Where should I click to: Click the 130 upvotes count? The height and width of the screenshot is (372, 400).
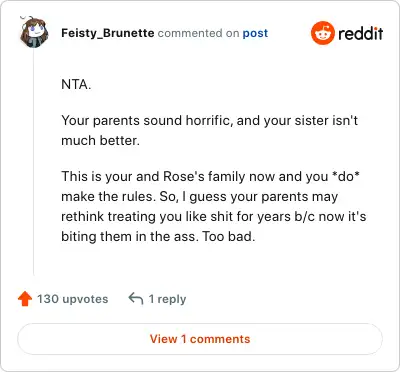pos(72,299)
